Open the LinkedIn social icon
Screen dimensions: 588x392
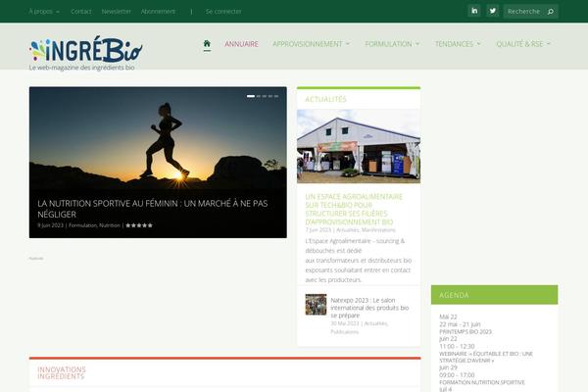point(474,11)
